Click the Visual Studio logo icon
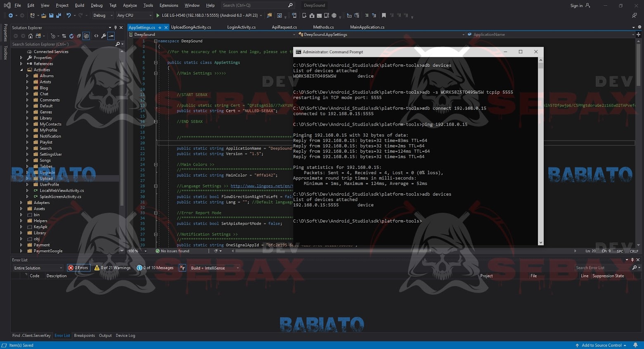Viewport: 644px width, 349px height. 7,5
